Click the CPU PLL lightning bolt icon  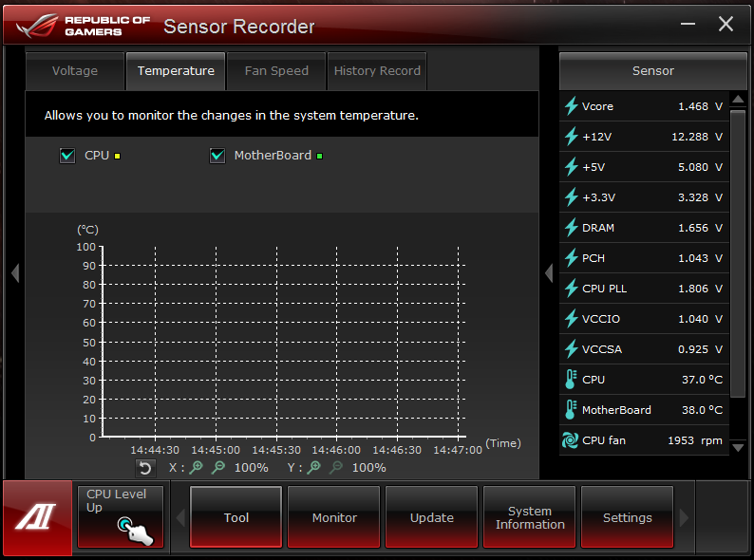pos(572,288)
